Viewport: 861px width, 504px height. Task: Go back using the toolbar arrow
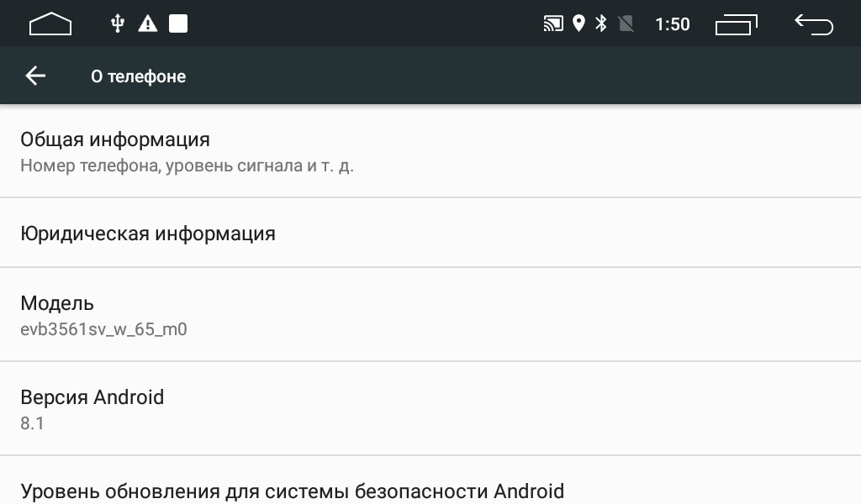tap(35, 76)
